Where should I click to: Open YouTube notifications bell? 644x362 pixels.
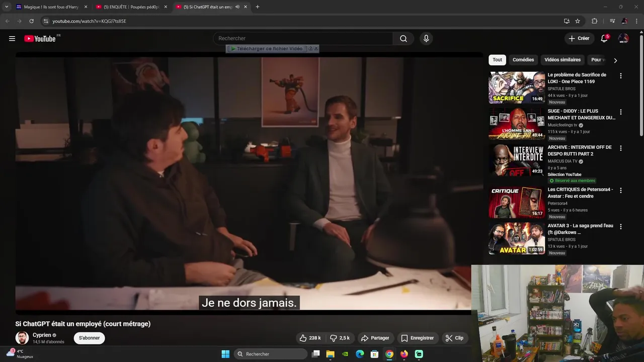(604, 39)
